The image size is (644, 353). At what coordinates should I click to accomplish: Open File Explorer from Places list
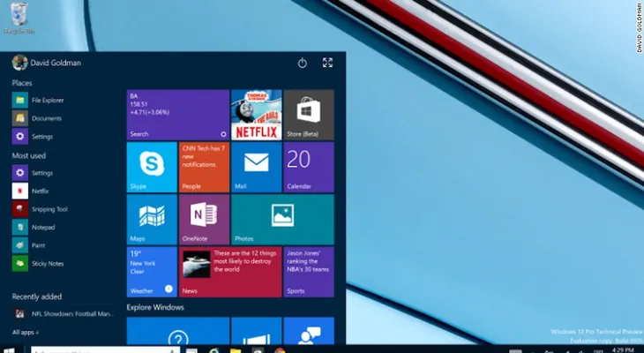38,101
